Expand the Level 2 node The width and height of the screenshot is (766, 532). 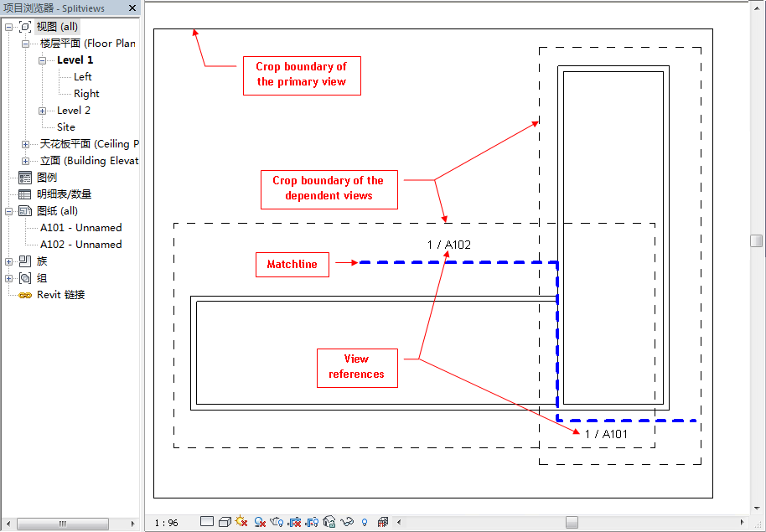[x=43, y=111]
